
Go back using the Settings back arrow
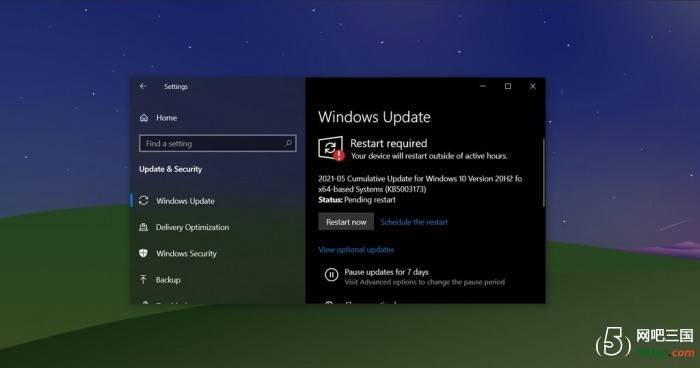click(x=143, y=86)
